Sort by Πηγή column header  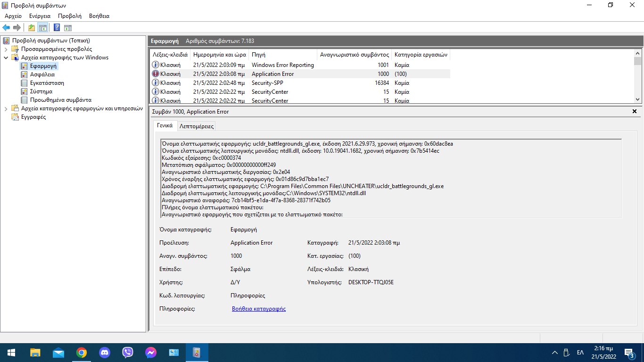(283, 55)
